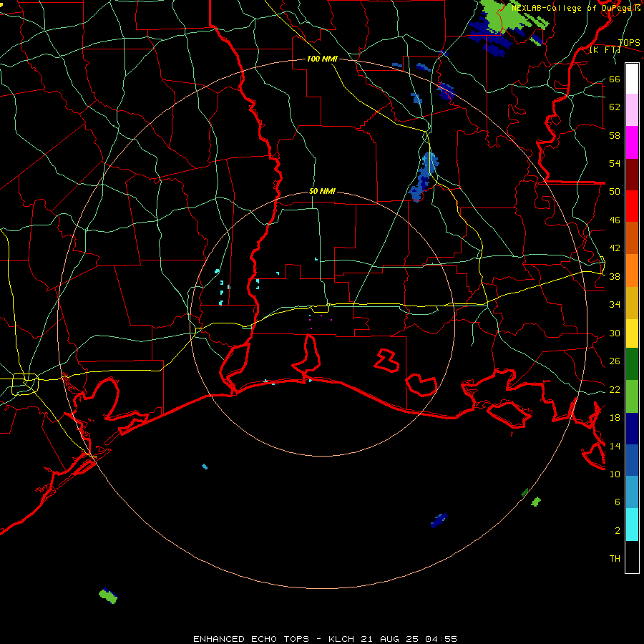Image resolution: width=644 pixels, height=644 pixels.
Task: Click the legend value 6
Action: [617, 502]
